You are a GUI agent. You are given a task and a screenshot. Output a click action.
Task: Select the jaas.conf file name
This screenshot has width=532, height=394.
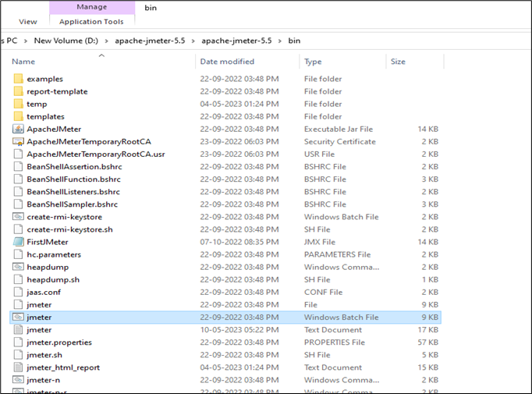pos(44,293)
